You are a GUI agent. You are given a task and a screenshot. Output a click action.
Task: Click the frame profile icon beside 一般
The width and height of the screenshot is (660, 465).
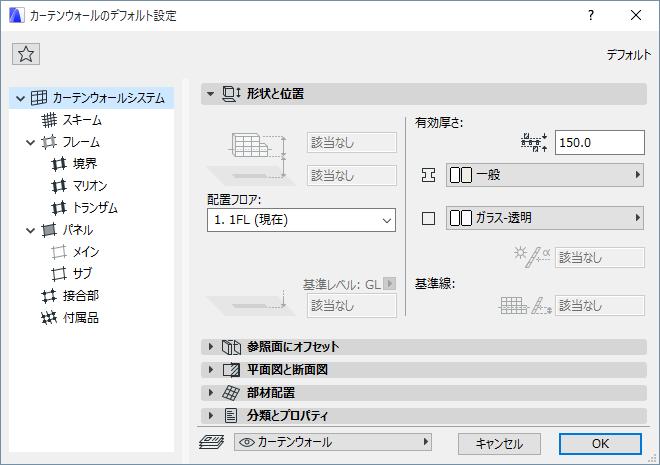pos(428,175)
